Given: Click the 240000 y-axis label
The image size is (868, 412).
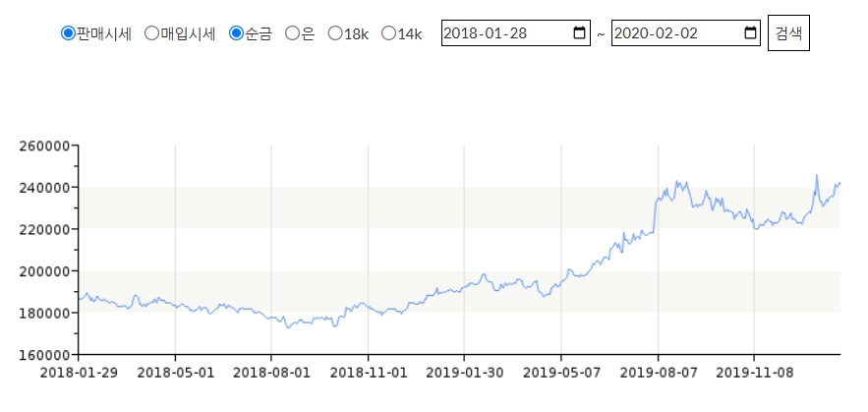Looking at the screenshot, I should coord(44,188).
